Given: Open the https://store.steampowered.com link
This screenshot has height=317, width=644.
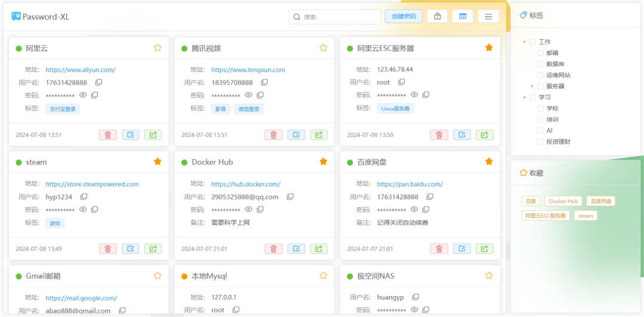Looking at the screenshot, I should pos(92,184).
